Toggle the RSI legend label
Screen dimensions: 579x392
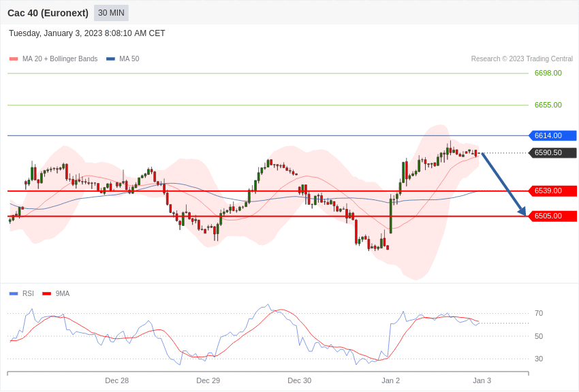[28, 293]
